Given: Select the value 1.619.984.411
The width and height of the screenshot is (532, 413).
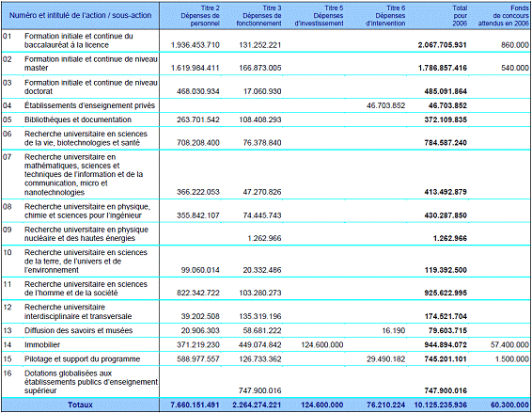Looking at the screenshot, I should point(196,68).
